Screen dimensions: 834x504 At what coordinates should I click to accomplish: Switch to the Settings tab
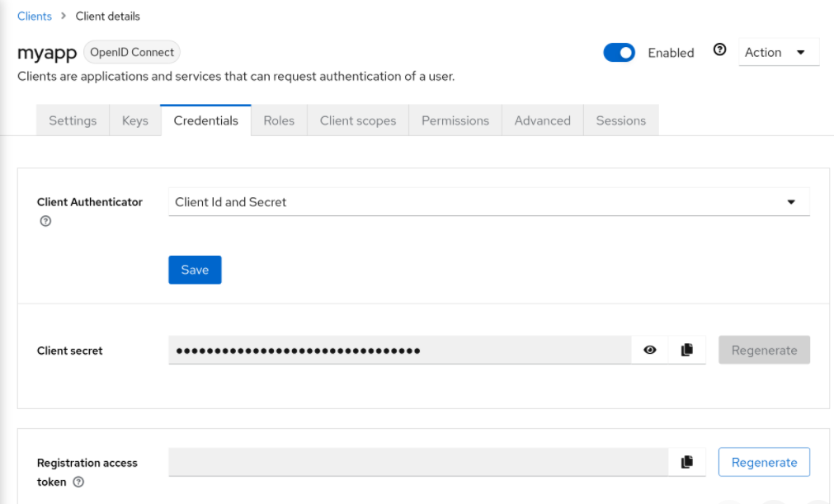72,120
